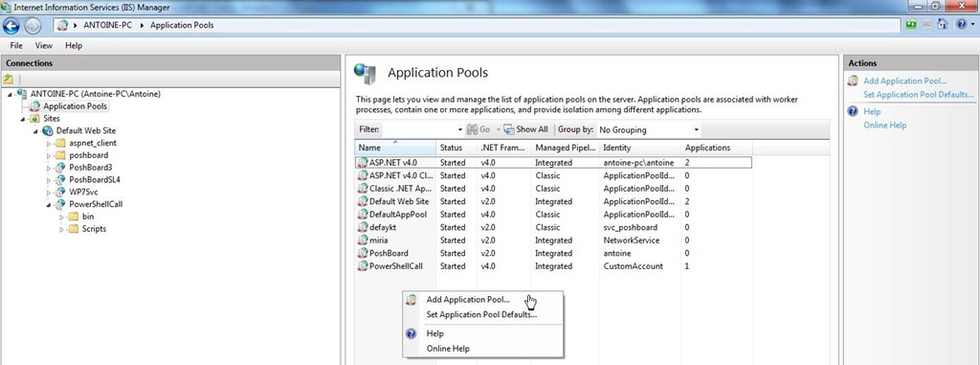Click the PoshBoardSL4 application icon
The height and width of the screenshot is (365, 980).
pyautogui.click(x=60, y=180)
